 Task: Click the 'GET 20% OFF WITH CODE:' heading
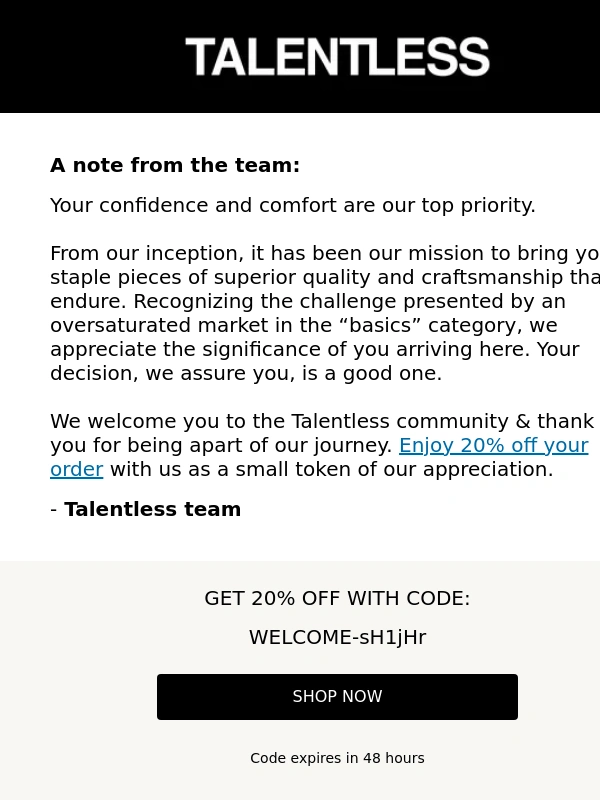point(337,598)
